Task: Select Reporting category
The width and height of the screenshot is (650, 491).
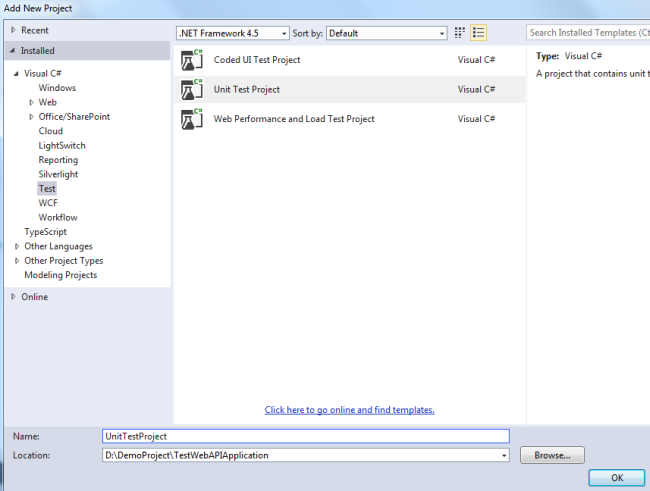Action: 58,160
